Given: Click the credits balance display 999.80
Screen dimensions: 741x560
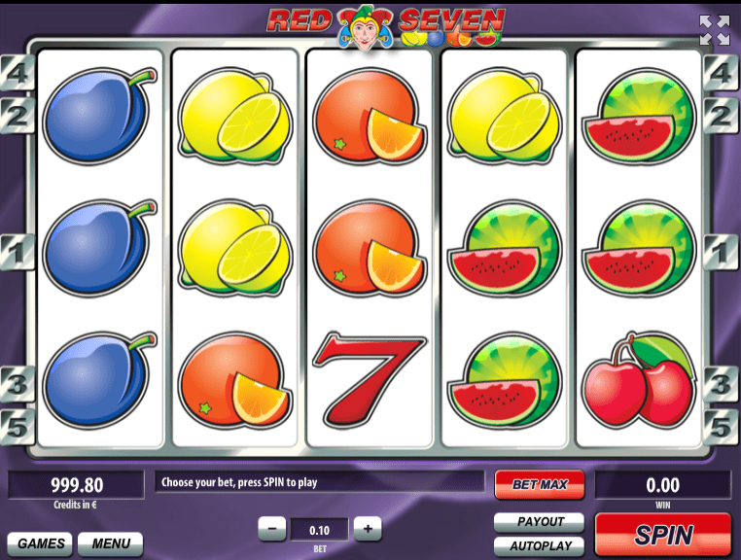Looking at the screenshot, I should click(x=77, y=485).
